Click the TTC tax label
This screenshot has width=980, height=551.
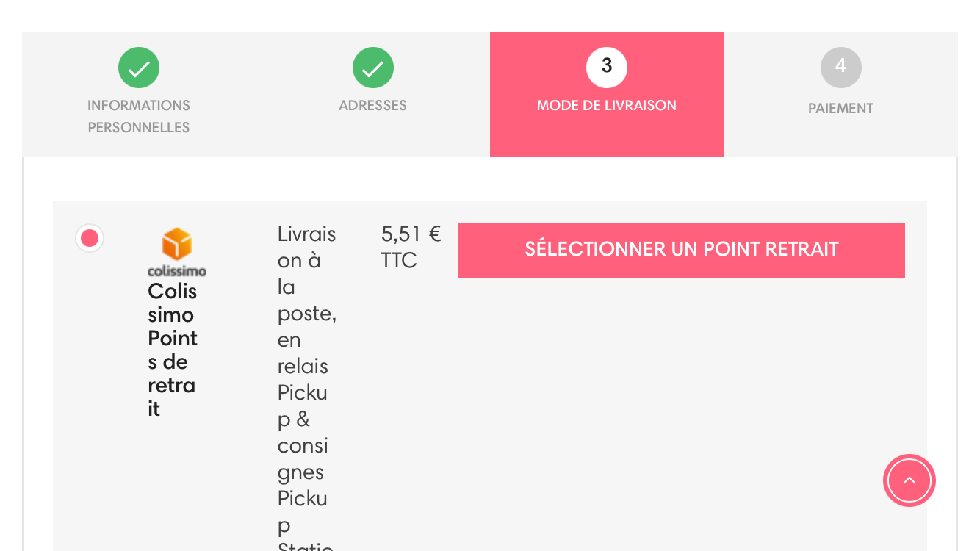(x=399, y=261)
